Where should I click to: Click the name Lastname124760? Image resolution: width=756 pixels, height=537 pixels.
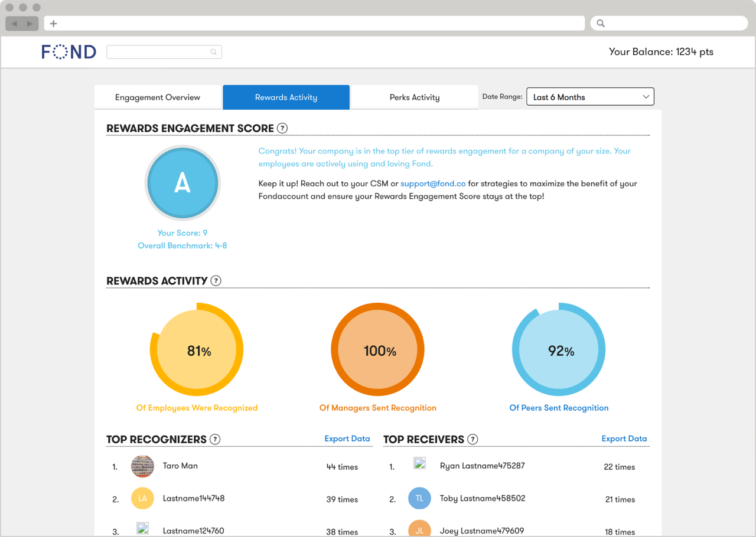[x=194, y=531]
